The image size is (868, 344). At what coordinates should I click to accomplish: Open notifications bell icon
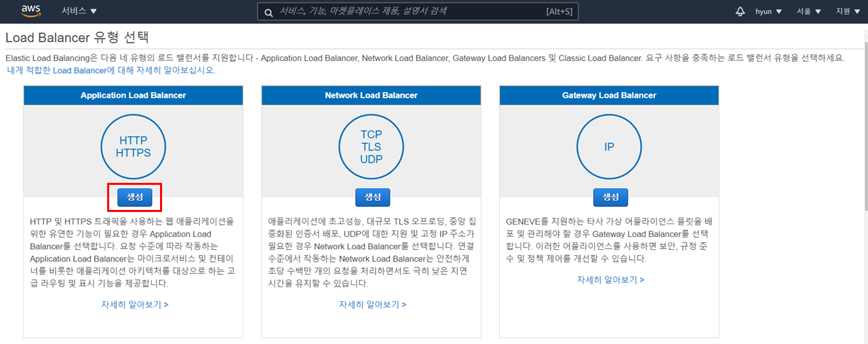(x=740, y=12)
